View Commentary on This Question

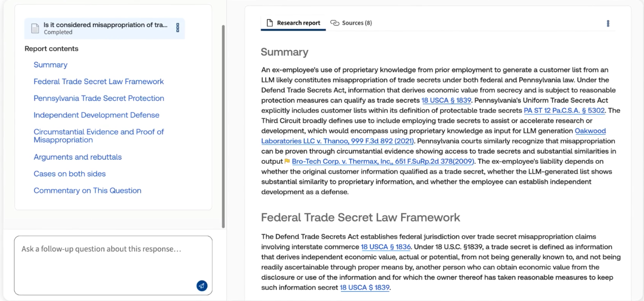click(87, 190)
